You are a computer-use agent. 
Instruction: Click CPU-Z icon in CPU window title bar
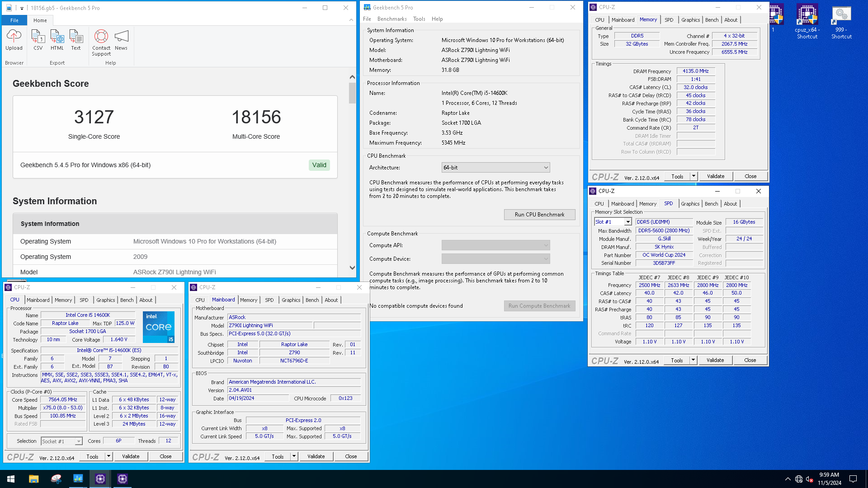[8, 287]
